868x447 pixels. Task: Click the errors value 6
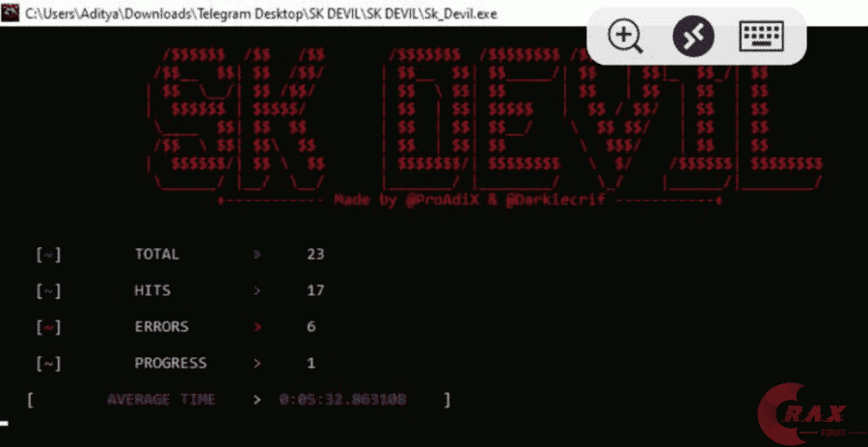(x=312, y=327)
